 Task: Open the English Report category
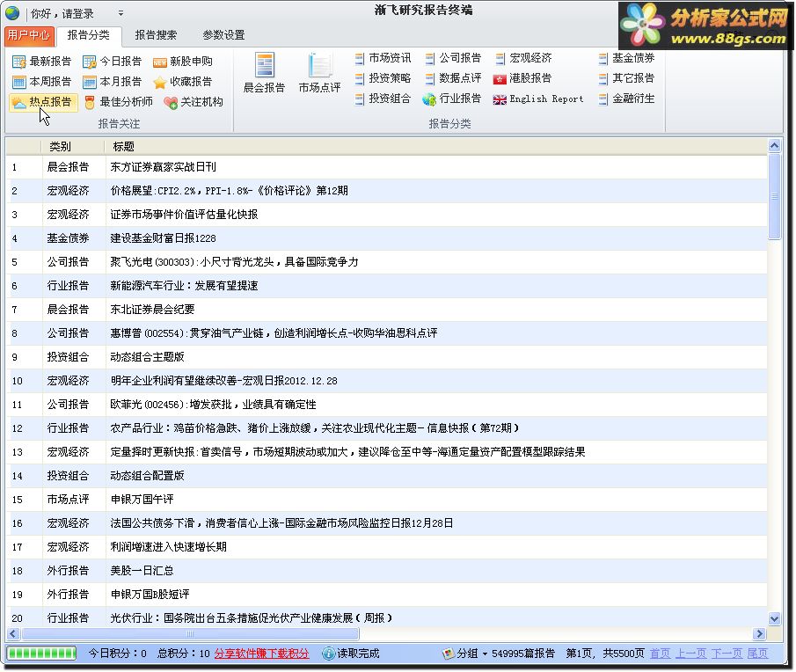tap(538, 99)
